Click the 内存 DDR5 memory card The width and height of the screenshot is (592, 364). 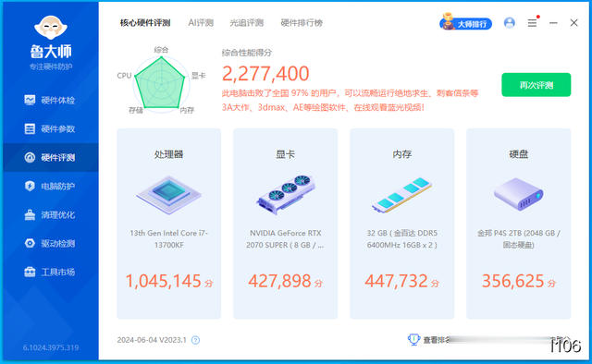pos(402,224)
